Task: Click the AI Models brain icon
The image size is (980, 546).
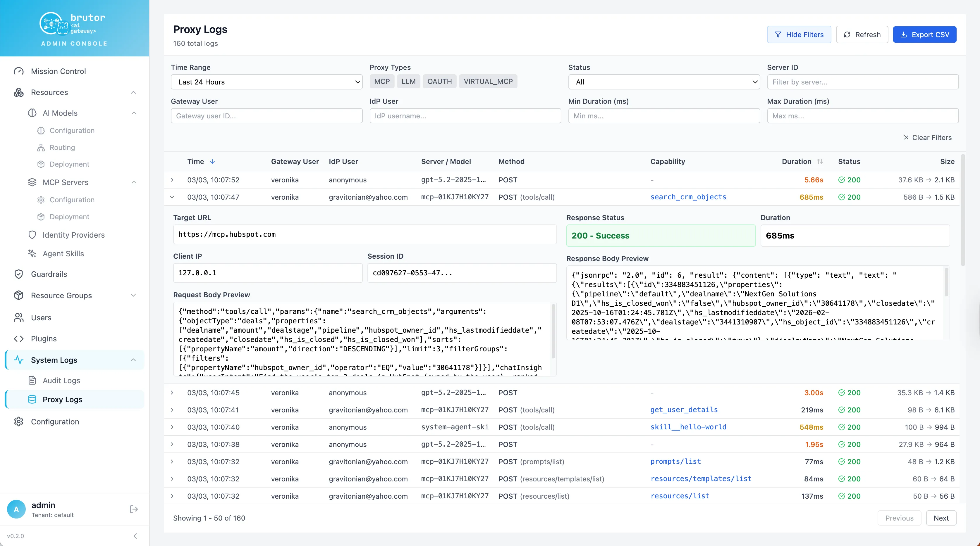Action: tap(32, 113)
